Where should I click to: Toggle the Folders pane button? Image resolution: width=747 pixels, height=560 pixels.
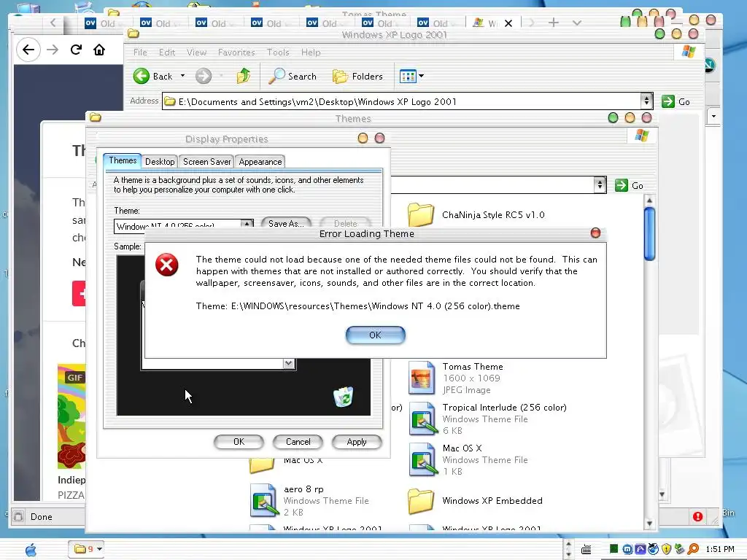(x=357, y=76)
